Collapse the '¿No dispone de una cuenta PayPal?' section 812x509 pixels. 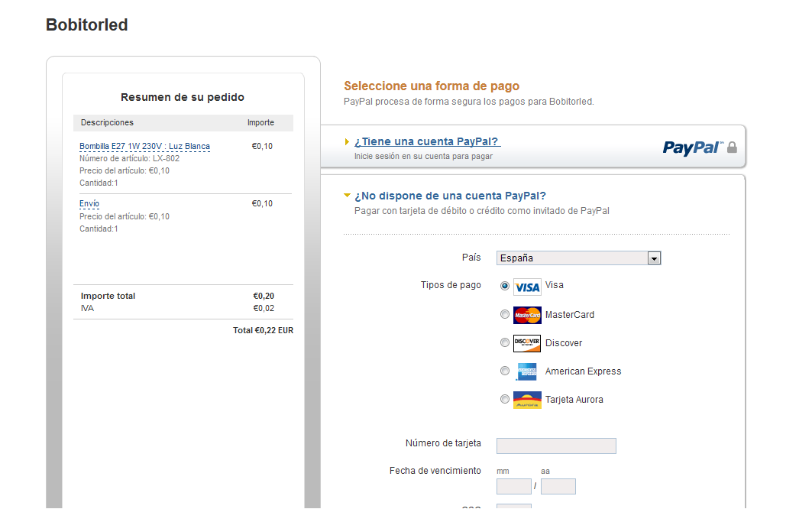450,196
